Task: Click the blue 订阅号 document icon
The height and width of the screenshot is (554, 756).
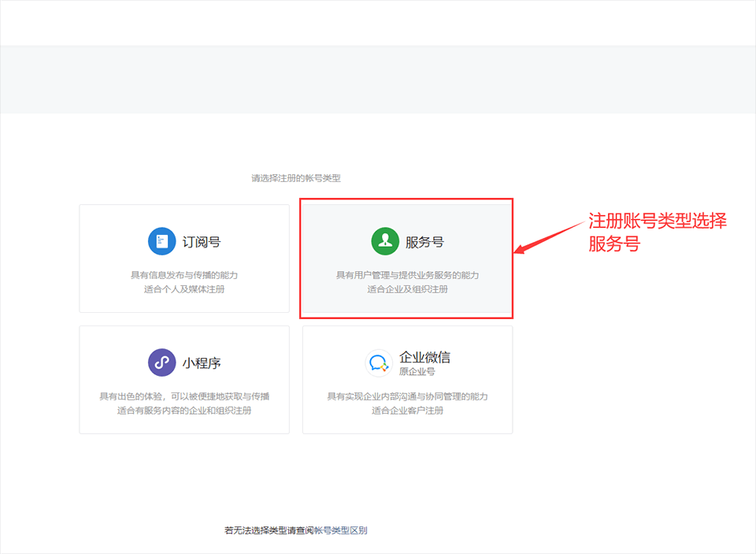Action: pyautogui.click(x=161, y=241)
